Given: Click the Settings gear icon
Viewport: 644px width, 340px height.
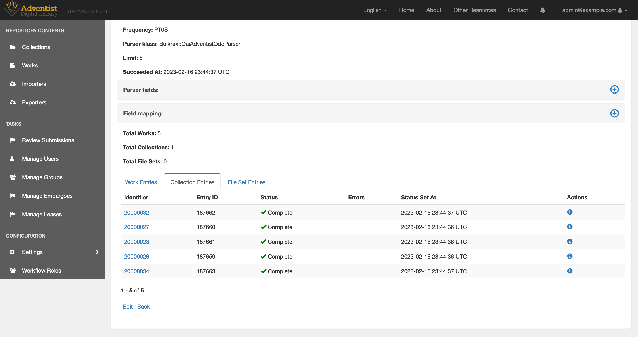Looking at the screenshot, I should click(x=12, y=252).
